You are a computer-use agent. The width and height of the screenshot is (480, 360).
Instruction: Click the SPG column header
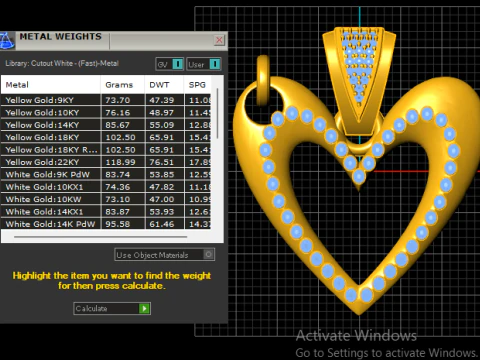tap(197, 85)
